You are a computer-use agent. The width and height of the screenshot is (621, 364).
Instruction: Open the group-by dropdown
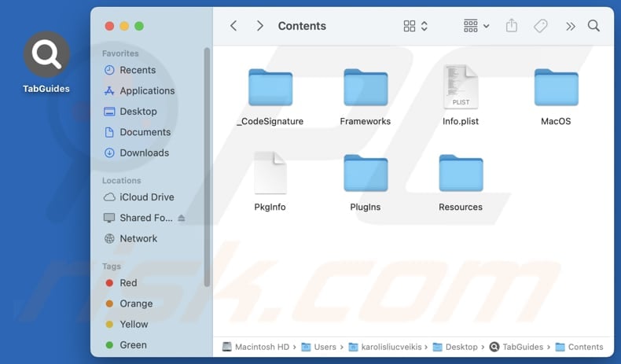(476, 26)
